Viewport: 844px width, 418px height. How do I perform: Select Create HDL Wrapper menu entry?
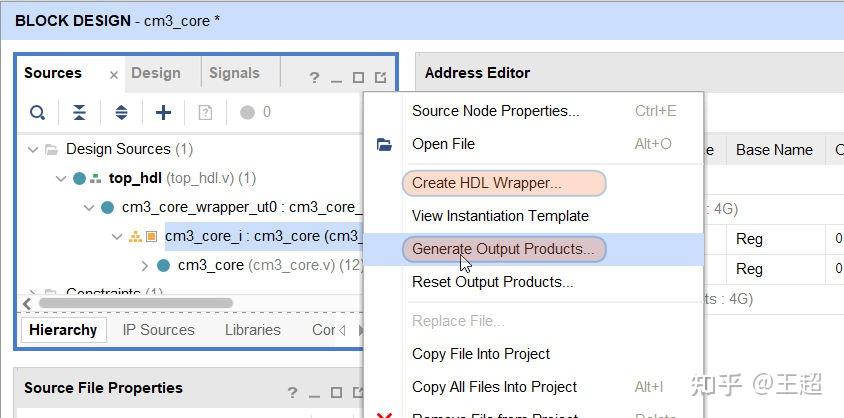click(x=486, y=183)
